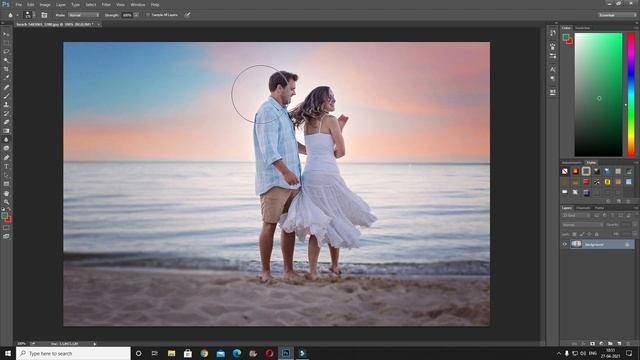Image resolution: width=640 pixels, height=360 pixels.
Task: Click the Windows Start button
Action: click(8, 353)
